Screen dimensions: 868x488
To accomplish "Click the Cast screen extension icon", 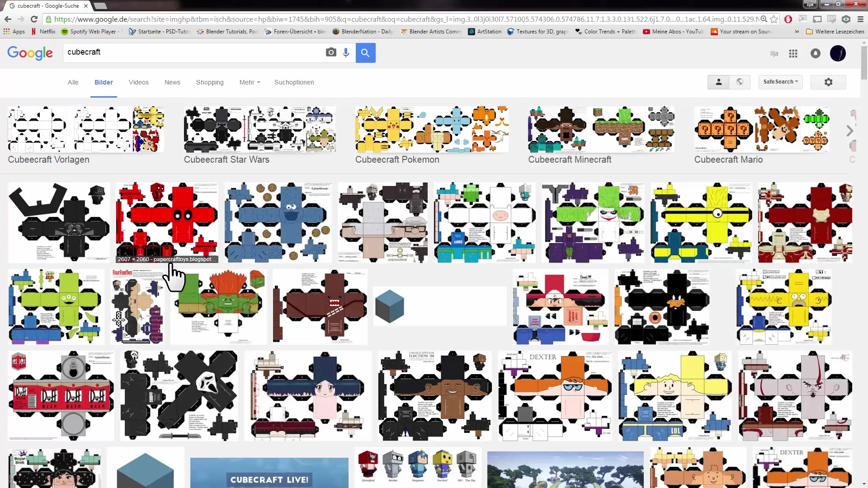I will click(x=817, y=19).
